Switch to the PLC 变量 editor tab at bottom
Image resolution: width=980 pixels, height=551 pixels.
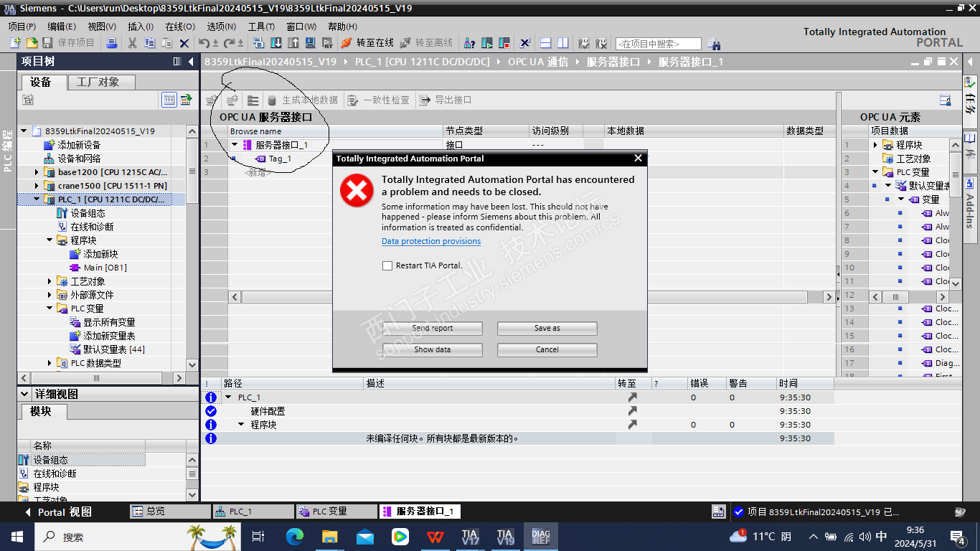click(x=336, y=512)
